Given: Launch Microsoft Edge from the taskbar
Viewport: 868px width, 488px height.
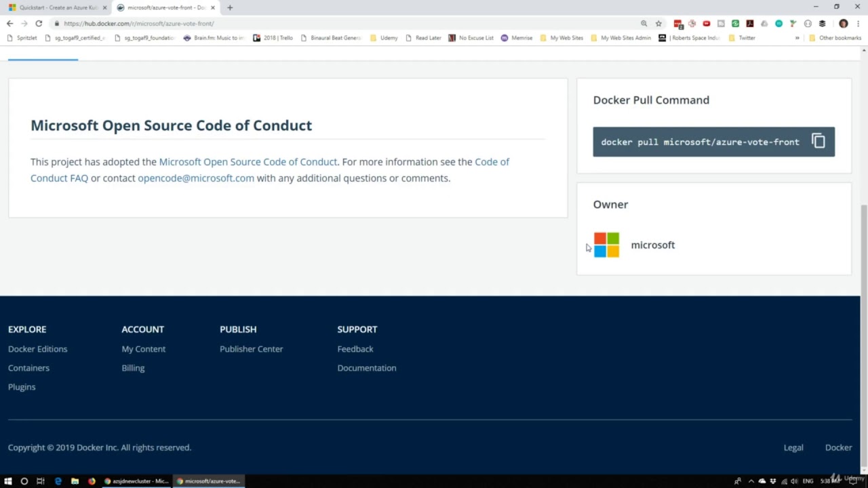Looking at the screenshot, I should click(58, 481).
